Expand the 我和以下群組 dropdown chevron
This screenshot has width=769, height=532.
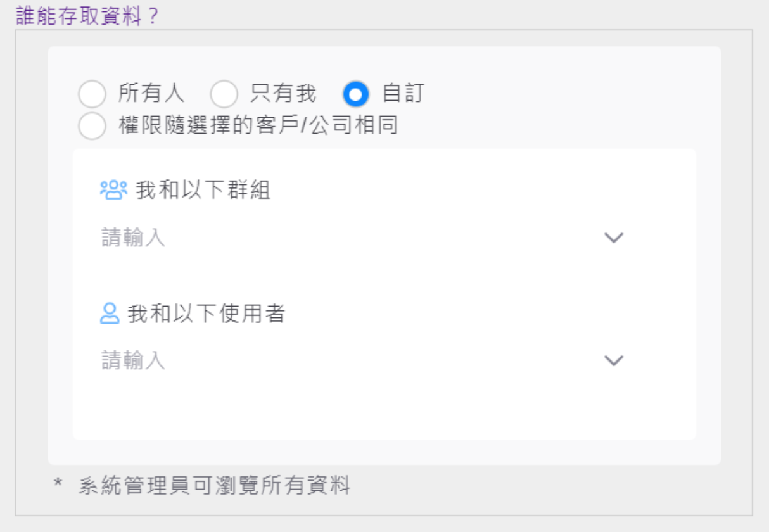click(614, 238)
